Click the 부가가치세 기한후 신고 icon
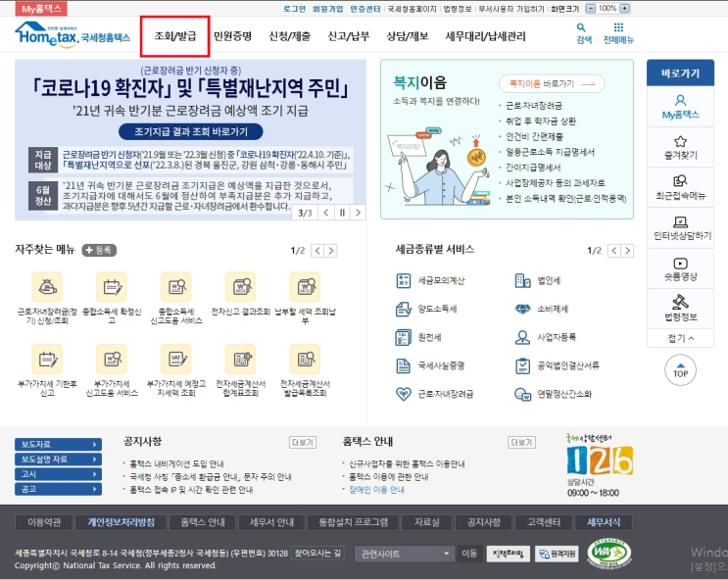Viewport: 728px width, 580px height. pyautogui.click(x=47, y=360)
